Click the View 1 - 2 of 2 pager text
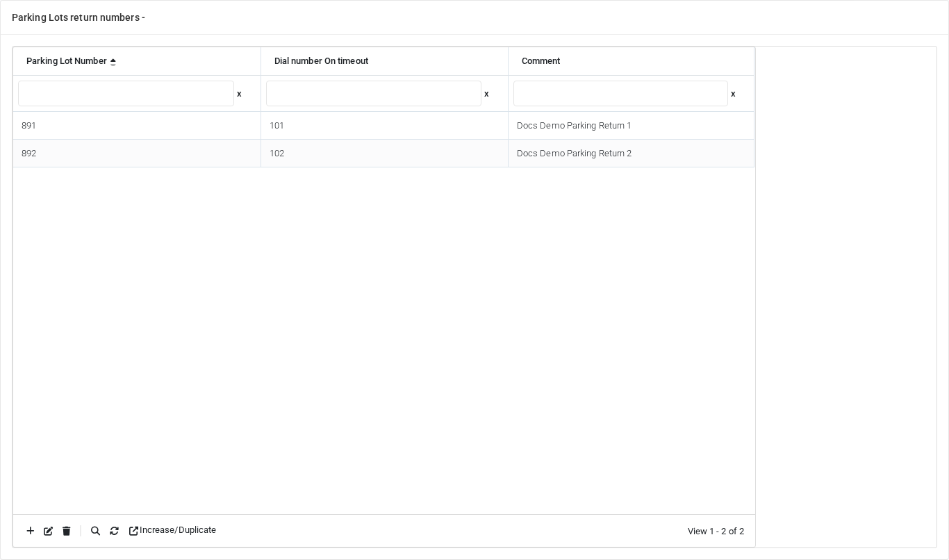This screenshot has width=949, height=560. tap(716, 532)
